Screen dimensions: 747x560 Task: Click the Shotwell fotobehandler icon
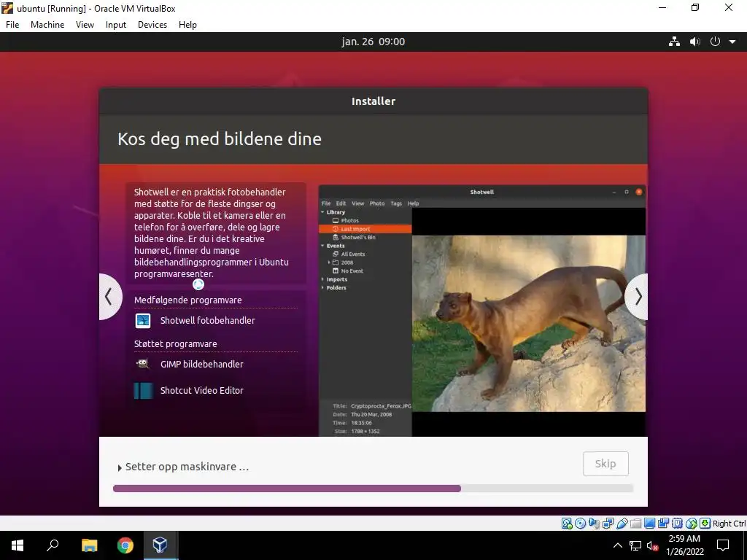tap(143, 321)
